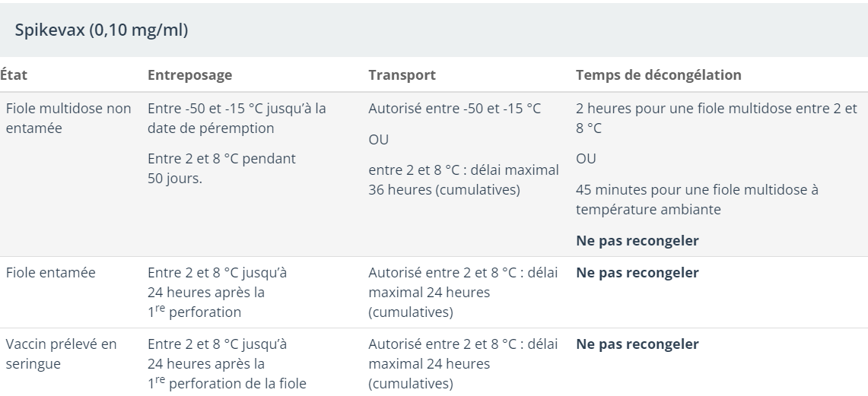Viewport: 868px width, 396px height.
Task: Click the Fiole entamée row label
Action: [50, 272]
